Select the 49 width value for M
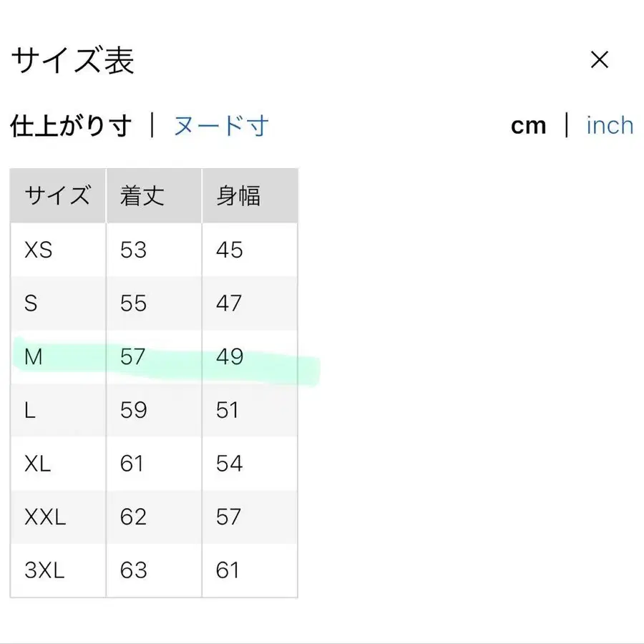Screen dimensions: 644x644 coord(229,356)
